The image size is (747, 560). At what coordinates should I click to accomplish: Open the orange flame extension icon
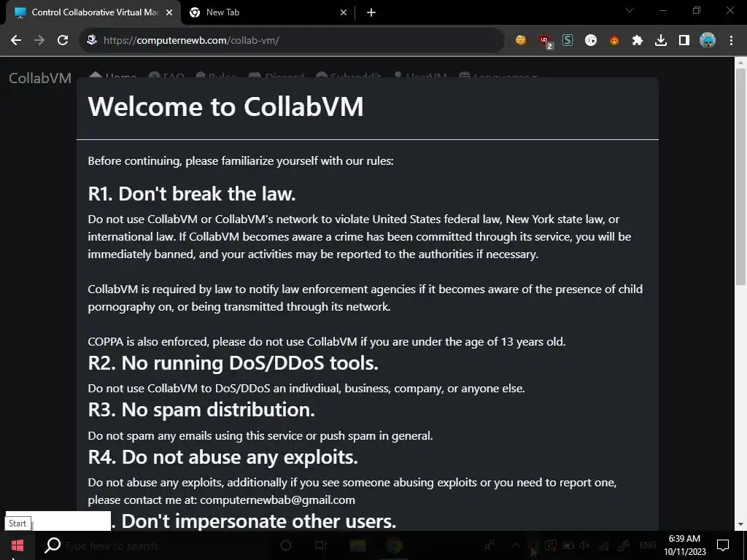click(614, 41)
